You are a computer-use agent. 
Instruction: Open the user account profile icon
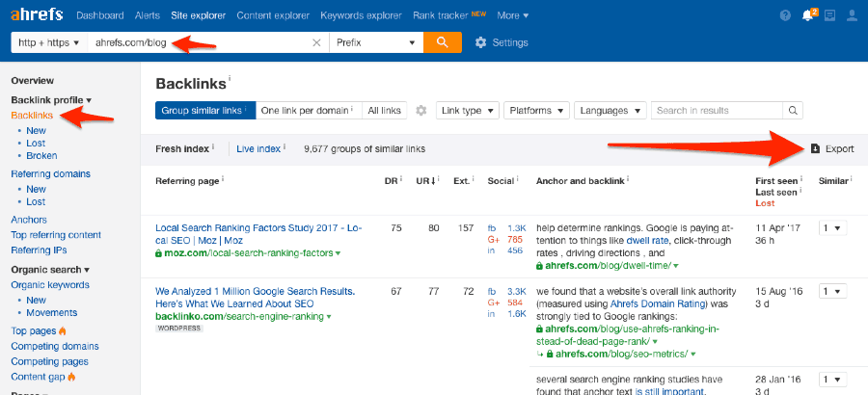[852, 15]
